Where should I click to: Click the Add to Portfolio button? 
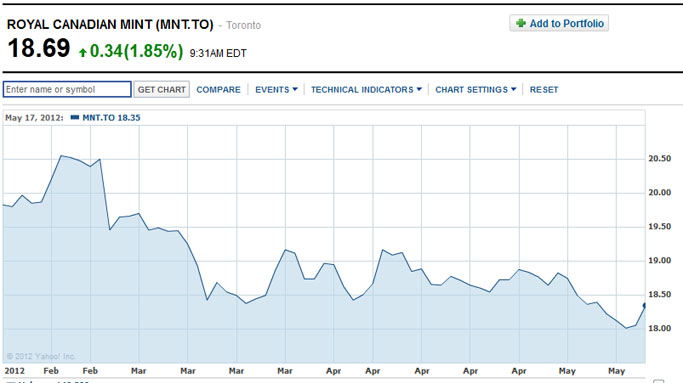[559, 24]
